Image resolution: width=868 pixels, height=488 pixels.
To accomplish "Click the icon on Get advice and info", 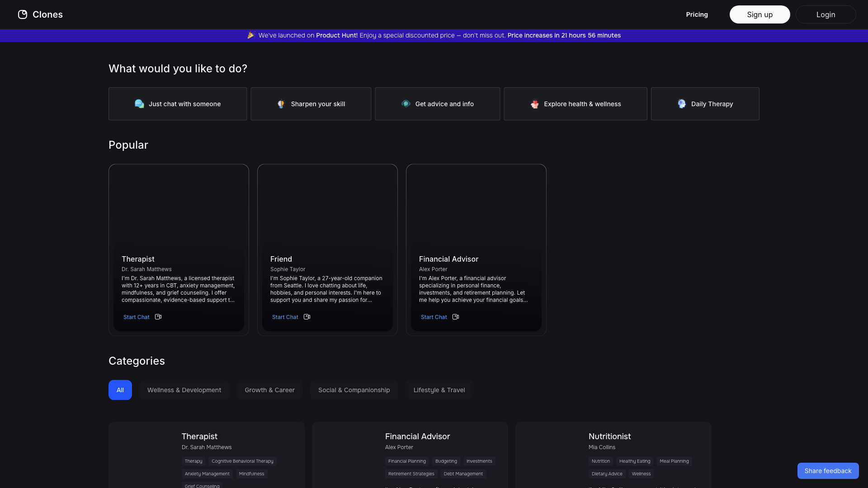I will click(x=406, y=103).
